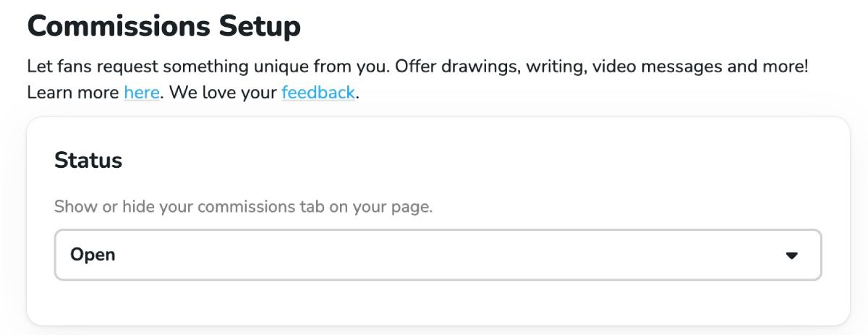Click the Status section heading
The width and height of the screenshot is (868, 335).
(88, 161)
